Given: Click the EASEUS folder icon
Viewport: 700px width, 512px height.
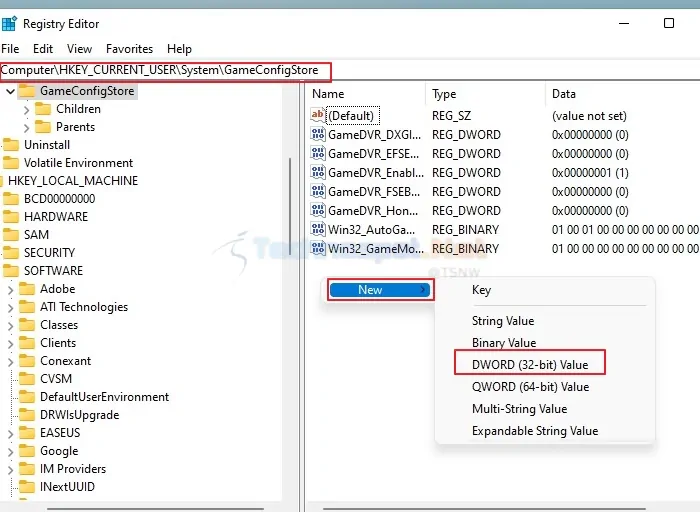Looking at the screenshot, I should 27,433.
